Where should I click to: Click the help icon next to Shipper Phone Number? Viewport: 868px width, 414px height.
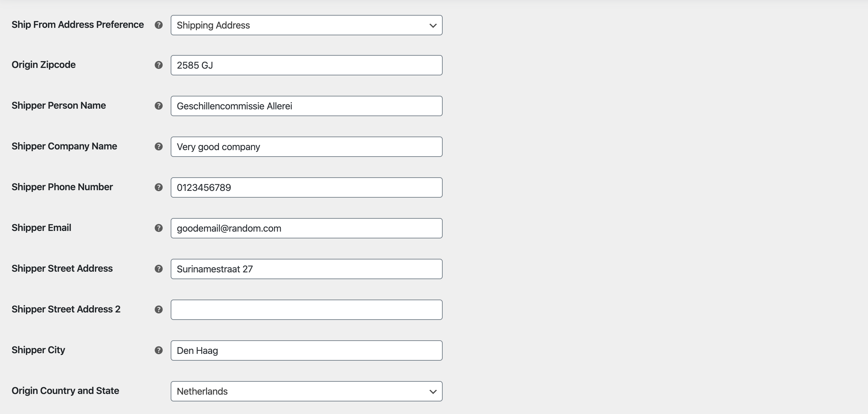coord(158,187)
